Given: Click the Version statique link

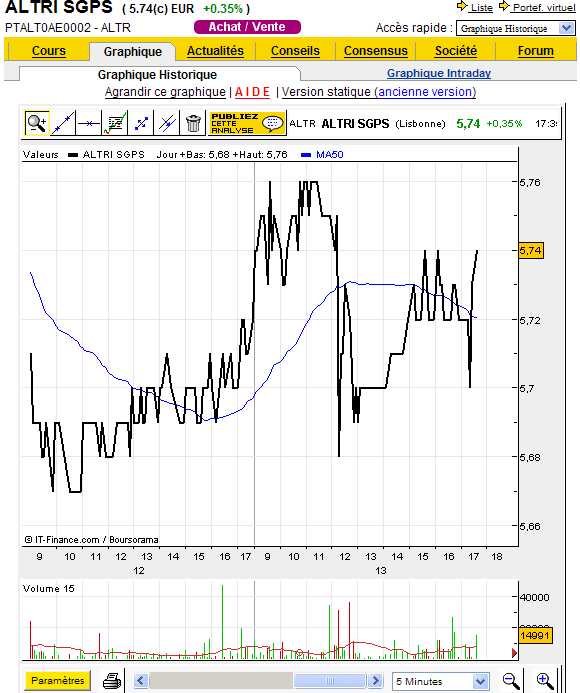Looking at the screenshot, I should (x=326, y=92).
